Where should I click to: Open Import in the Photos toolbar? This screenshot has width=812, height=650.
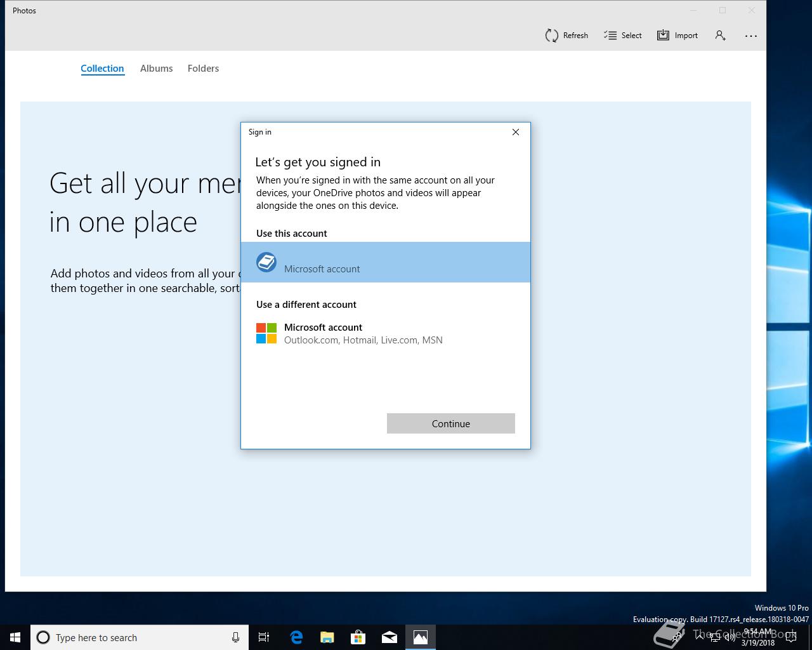click(x=678, y=36)
